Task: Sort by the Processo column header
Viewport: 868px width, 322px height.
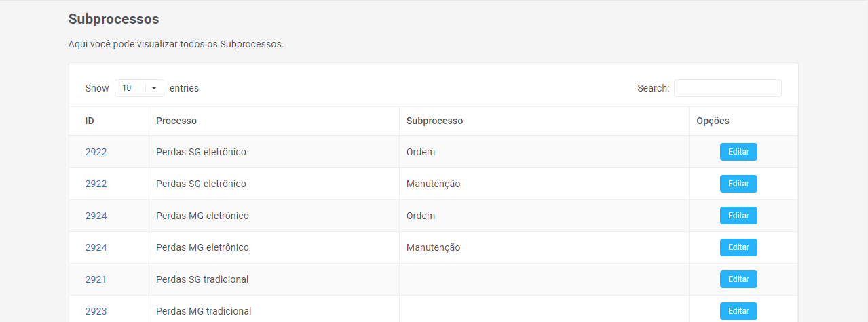Action: pos(176,121)
